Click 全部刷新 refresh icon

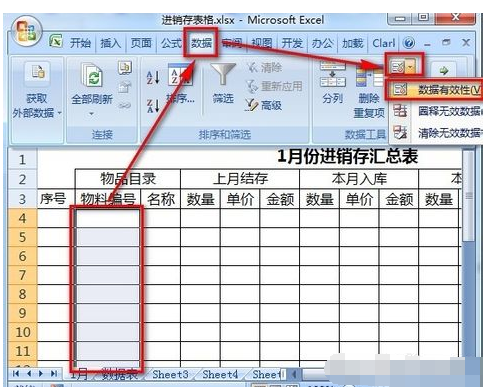(x=92, y=75)
